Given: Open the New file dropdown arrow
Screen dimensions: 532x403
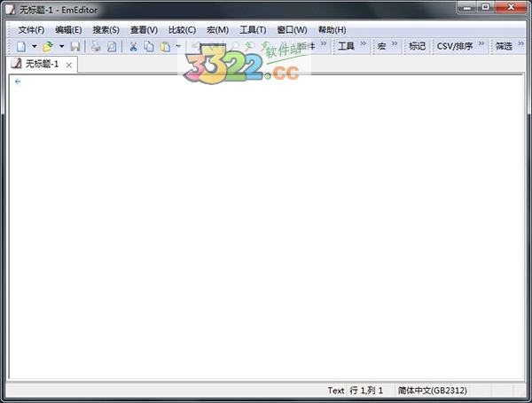Looking at the screenshot, I should pyautogui.click(x=35, y=46).
